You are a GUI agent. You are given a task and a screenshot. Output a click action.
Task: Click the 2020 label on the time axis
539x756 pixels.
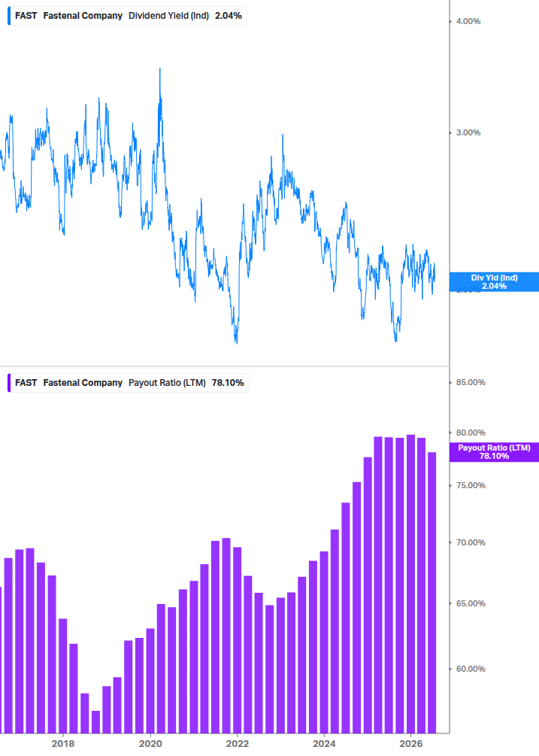point(150,743)
